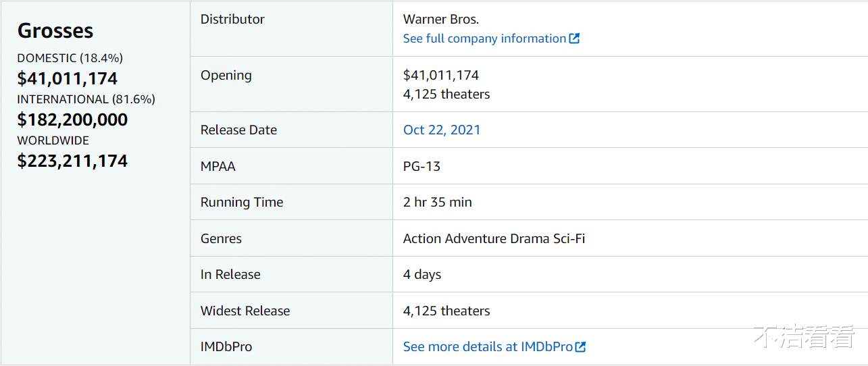Click the 4 days In Release value
This screenshot has width=868, height=366.
[x=422, y=274]
